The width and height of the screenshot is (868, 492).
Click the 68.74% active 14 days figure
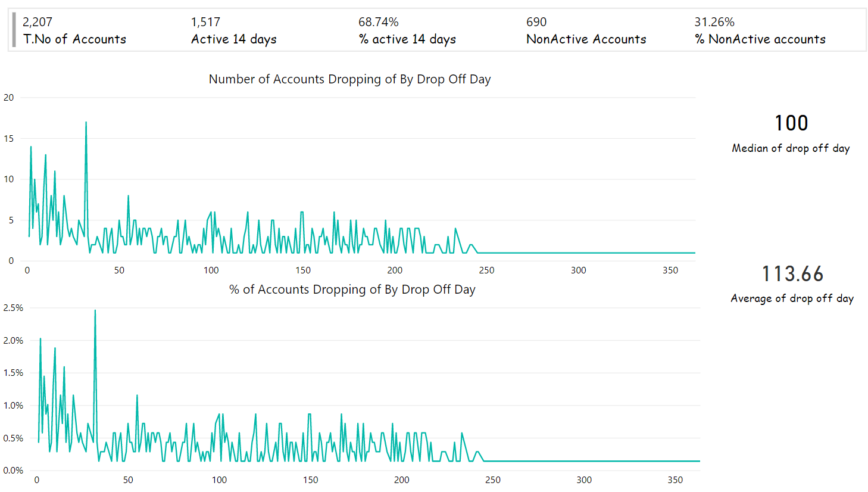tap(379, 22)
